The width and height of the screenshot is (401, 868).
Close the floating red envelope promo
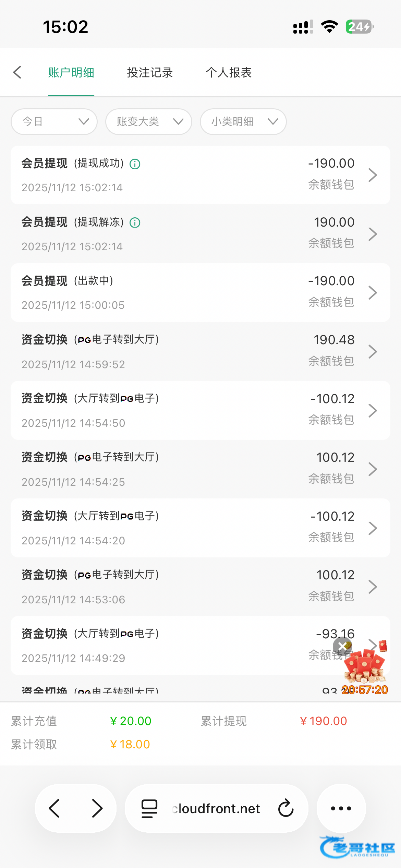point(342,647)
